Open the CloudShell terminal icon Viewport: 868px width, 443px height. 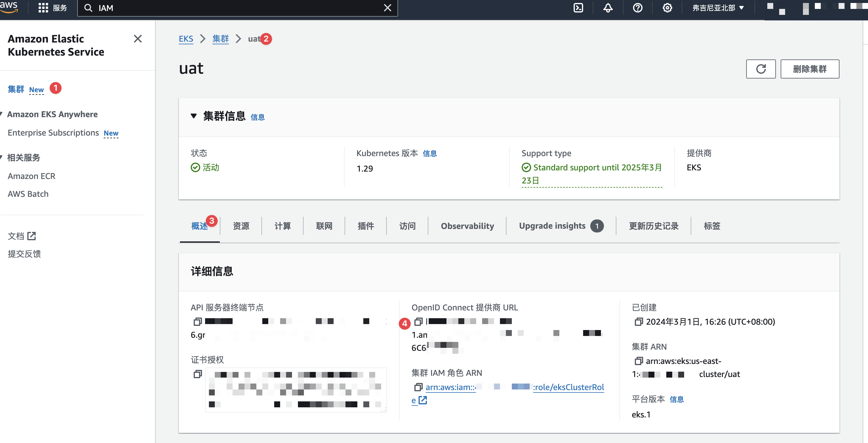578,8
